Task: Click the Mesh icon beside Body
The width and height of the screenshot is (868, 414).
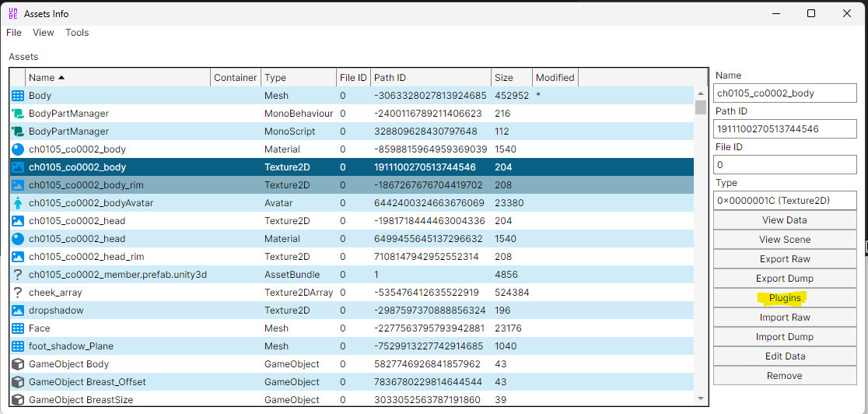Action: coord(18,96)
